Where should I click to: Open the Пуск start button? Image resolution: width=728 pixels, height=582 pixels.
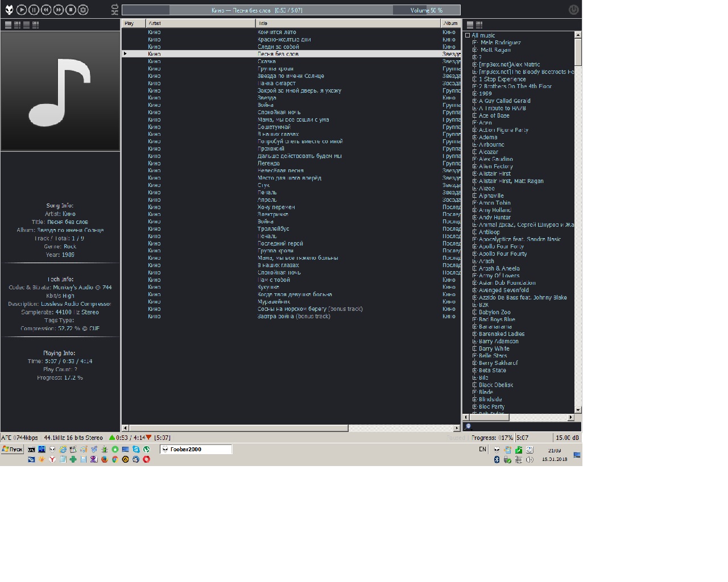pyautogui.click(x=12, y=449)
